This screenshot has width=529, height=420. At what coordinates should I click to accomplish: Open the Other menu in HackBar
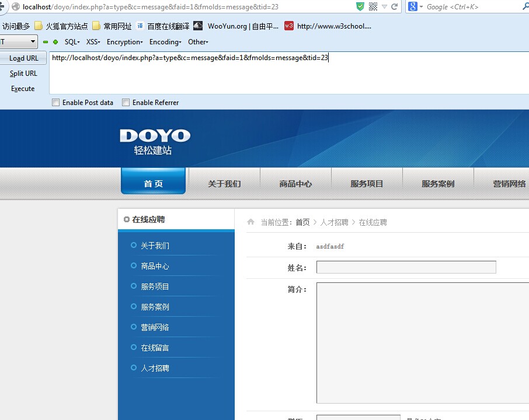pyautogui.click(x=198, y=42)
